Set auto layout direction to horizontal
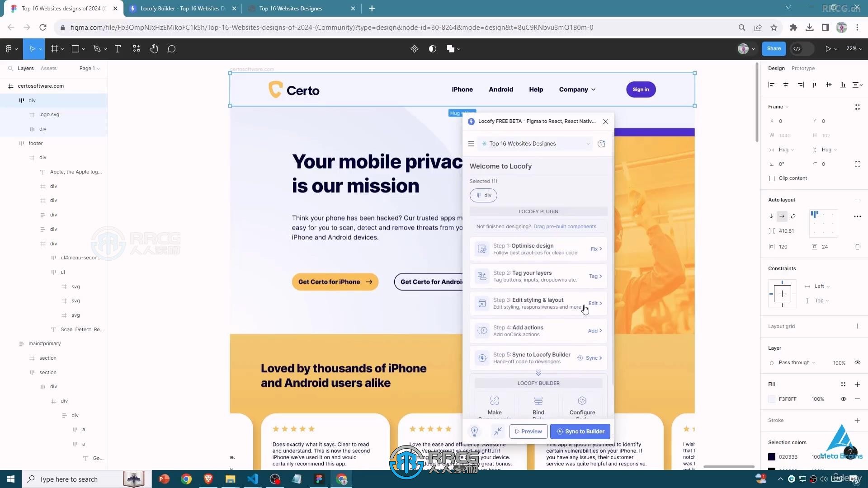This screenshot has width=868, height=488. 782,216
